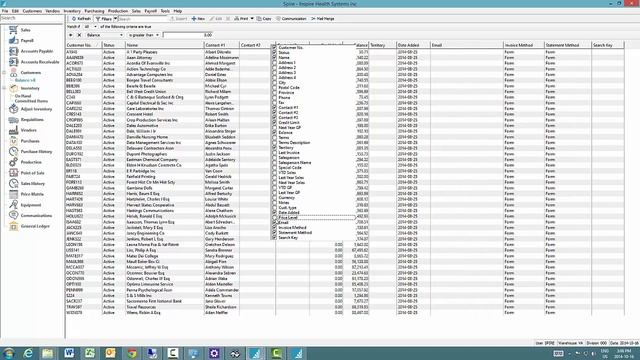Check the Currency column checkbox
The height and width of the screenshot is (360, 640).
click(x=274, y=198)
